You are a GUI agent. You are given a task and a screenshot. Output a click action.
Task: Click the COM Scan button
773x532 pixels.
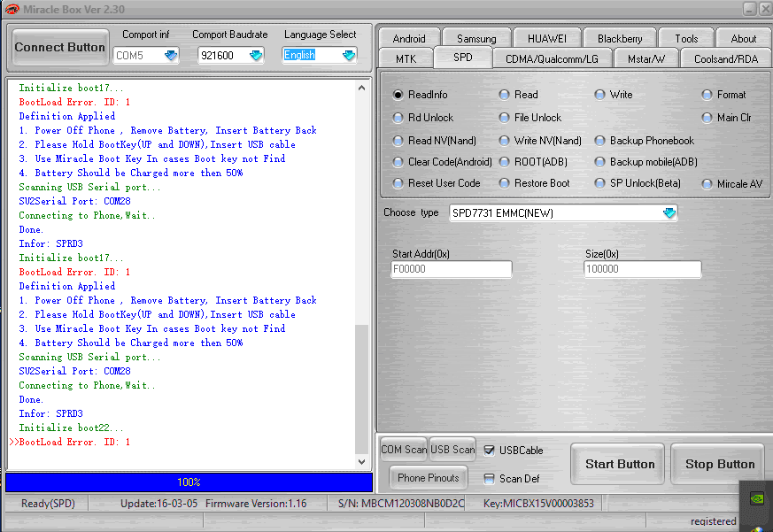point(404,449)
